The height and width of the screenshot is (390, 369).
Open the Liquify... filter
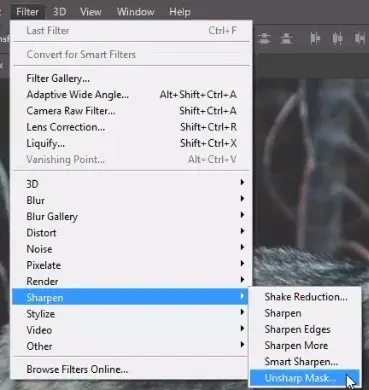click(x=131, y=143)
